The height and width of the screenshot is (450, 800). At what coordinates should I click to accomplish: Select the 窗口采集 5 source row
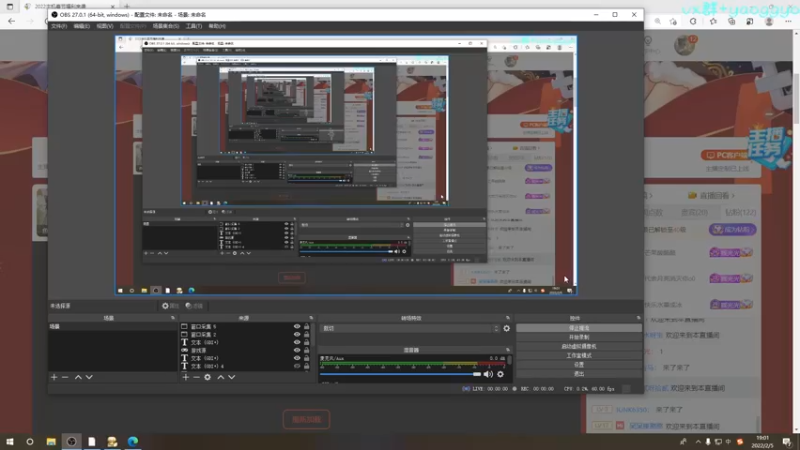pyautogui.click(x=244, y=327)
